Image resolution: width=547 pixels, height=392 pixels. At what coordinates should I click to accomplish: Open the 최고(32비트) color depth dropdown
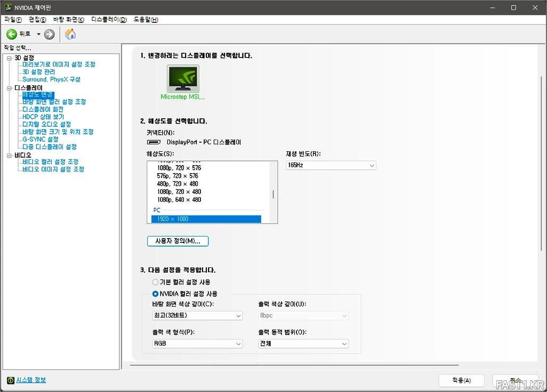point(197,316)
